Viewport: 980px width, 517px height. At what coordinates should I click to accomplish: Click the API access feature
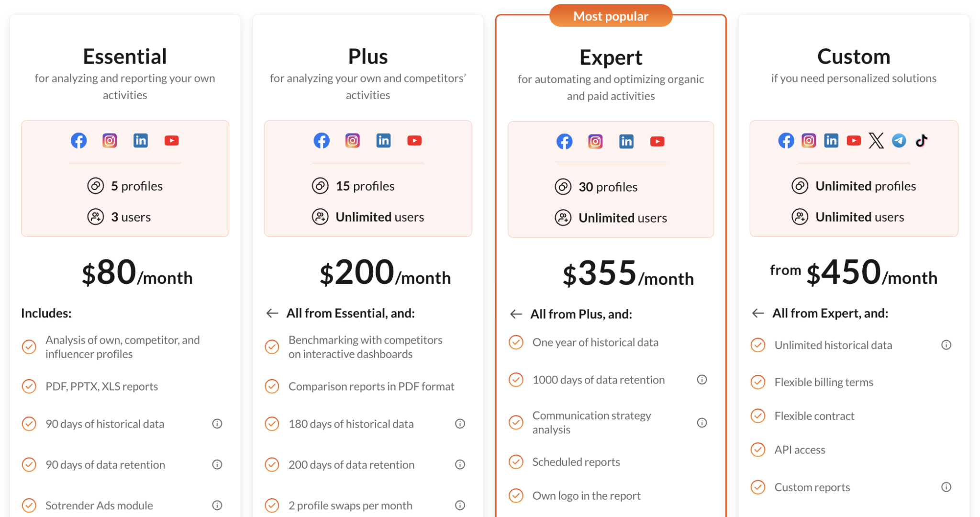(x=800, y=450)
